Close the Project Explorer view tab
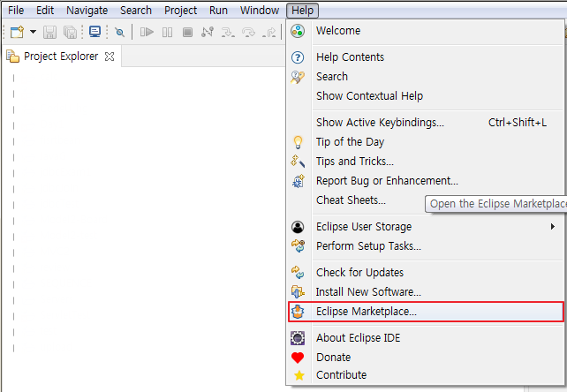Image resolution: width=567 pixels, height=392 pixels. (x=110, y=57)
